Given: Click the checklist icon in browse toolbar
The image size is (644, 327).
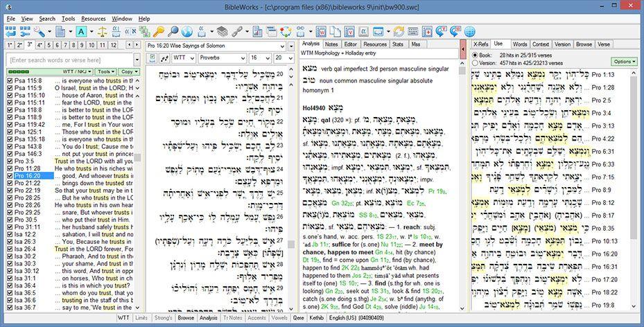Looking at the screenshot, I should pos(153,58).
